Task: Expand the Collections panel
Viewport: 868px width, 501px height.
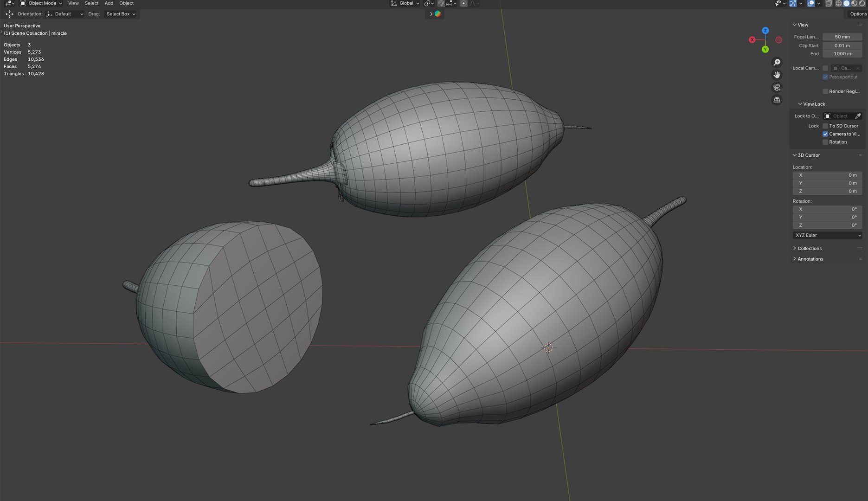Action: (809, 249)
